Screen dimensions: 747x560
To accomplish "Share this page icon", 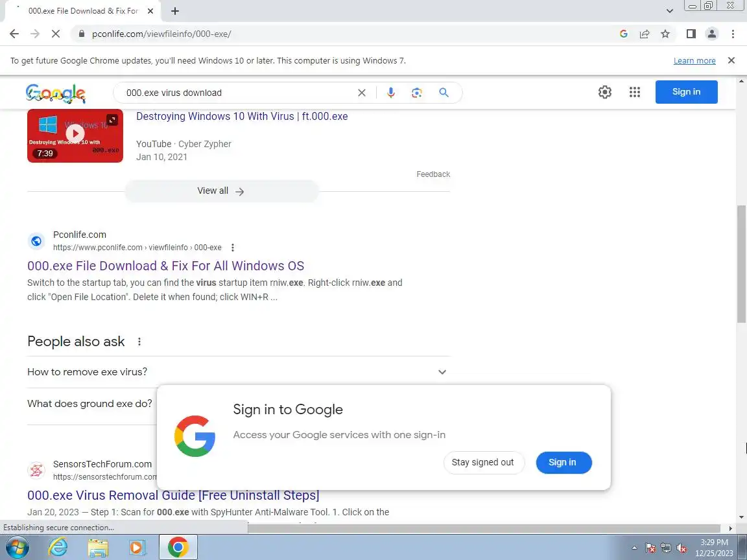I will click(x=645, y=34).
